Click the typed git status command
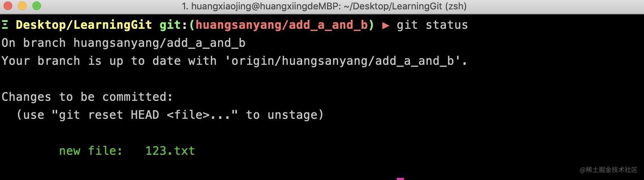This screenshot has height=180, width=644. click(432, 25)
